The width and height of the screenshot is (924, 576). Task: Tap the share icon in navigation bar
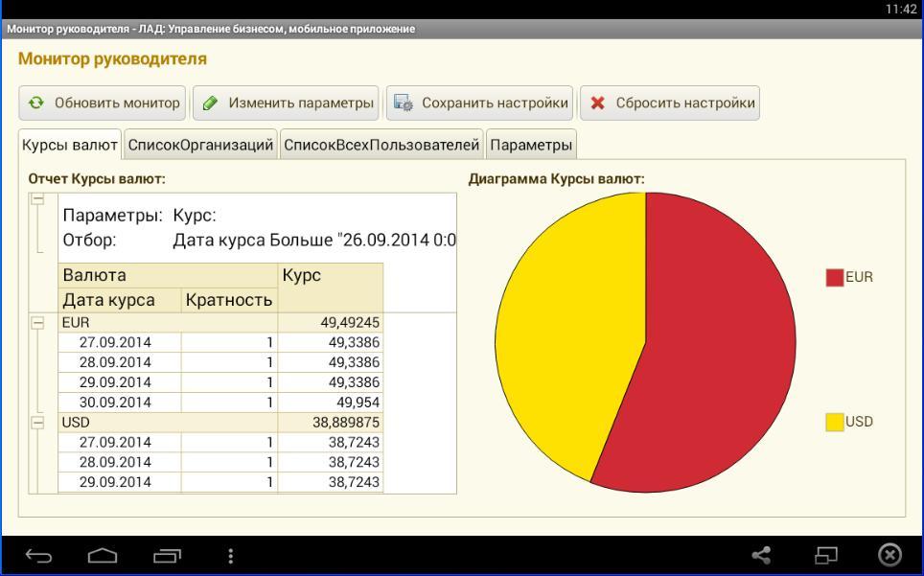761,555
